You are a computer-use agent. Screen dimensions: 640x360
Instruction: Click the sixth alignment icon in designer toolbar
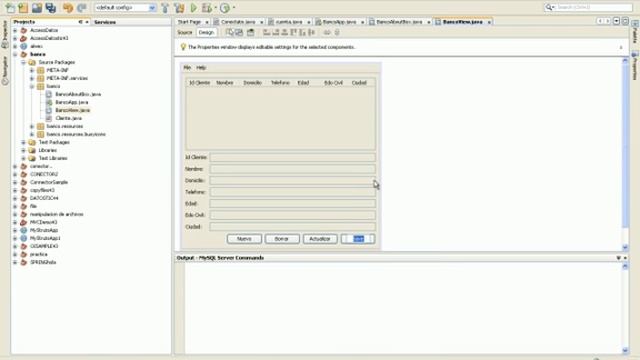pyautogui.click(x=311, y=32)
